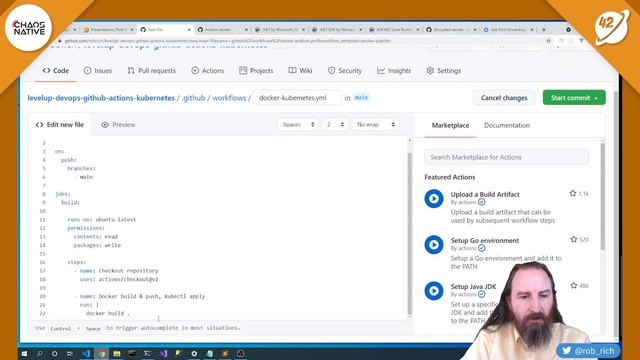Screen dimensions: 640x360
Task: Click the .github breadcrumb link
Action: tap(193, 98)
